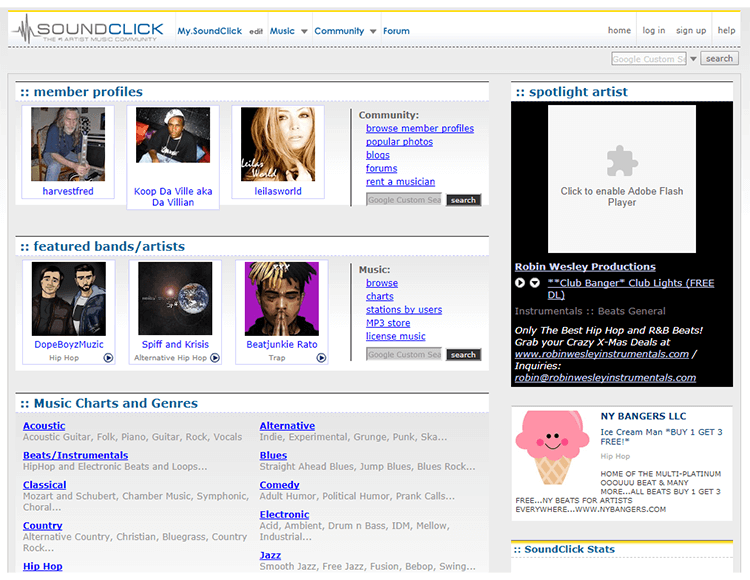Image resolution: width=750 pixels, height=580 pixels.
Task: Open the Club Banger Club Lights song link
Action: pyautogui.click(x=631, y=288)
